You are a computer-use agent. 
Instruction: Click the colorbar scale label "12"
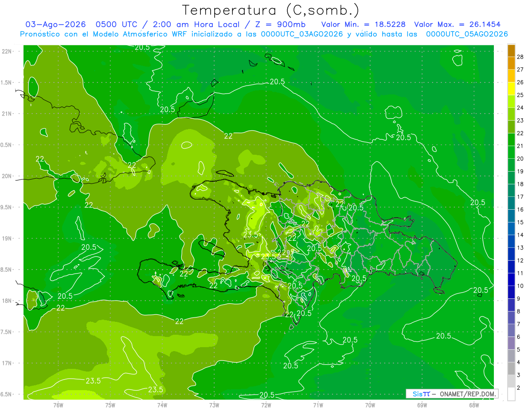pyautogui.click(x=520, y=261)
